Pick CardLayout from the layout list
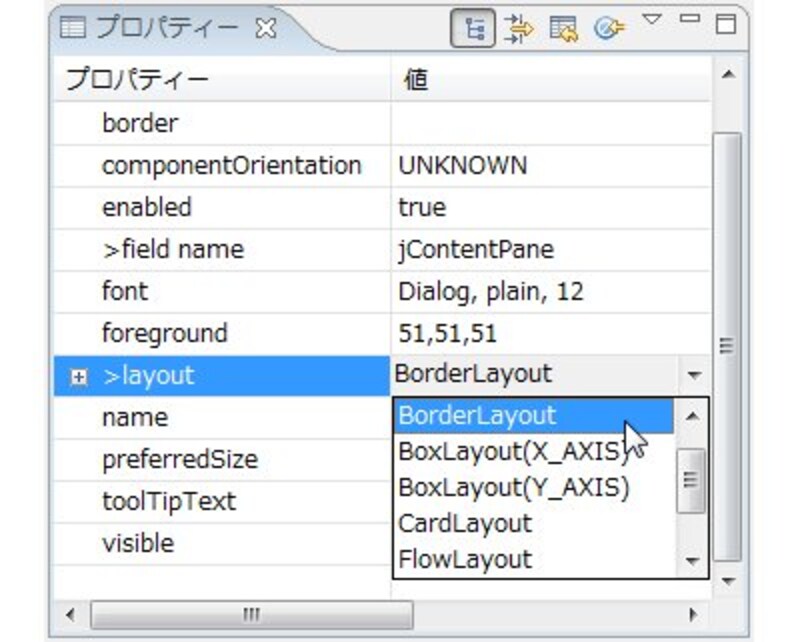The image size is (800, 642). 465,523
